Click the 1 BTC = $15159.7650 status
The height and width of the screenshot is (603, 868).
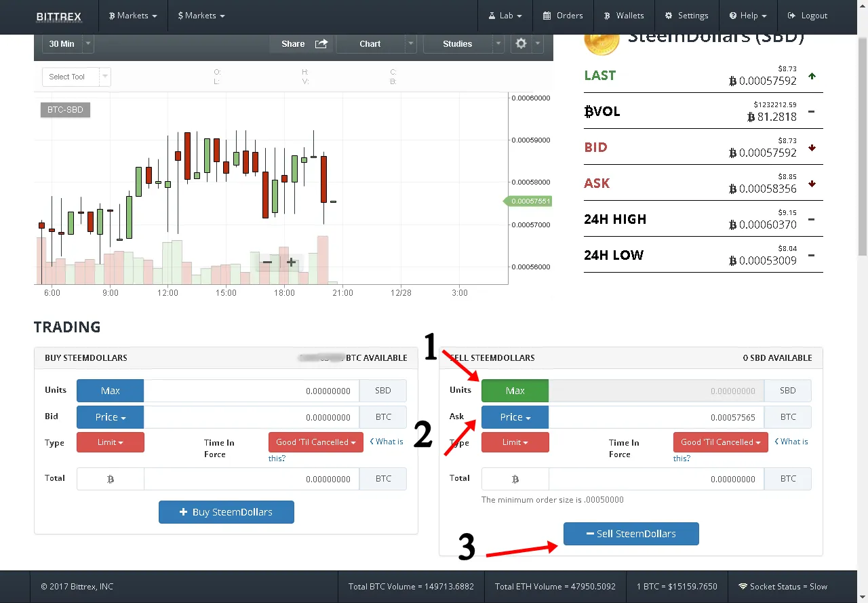point(677,587)
